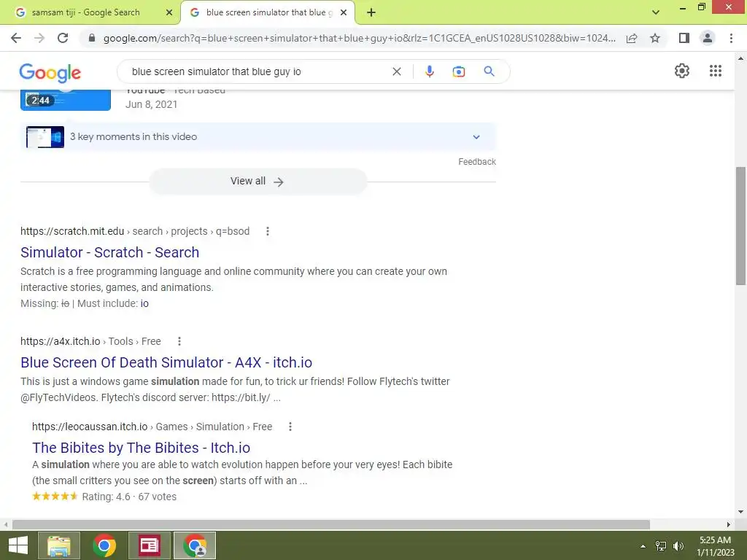The image size is (747, 560).
Task: Clear the Google search query
Action: pos(396,71)
